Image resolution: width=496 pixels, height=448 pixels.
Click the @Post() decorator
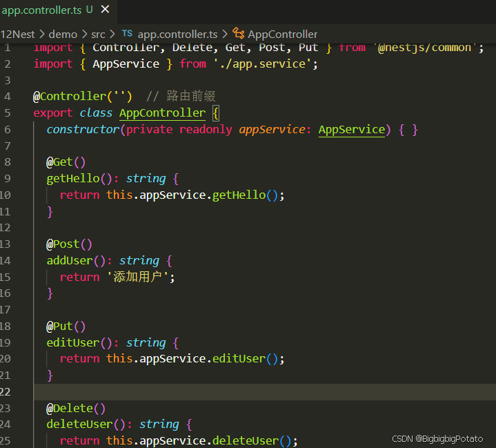69,244
